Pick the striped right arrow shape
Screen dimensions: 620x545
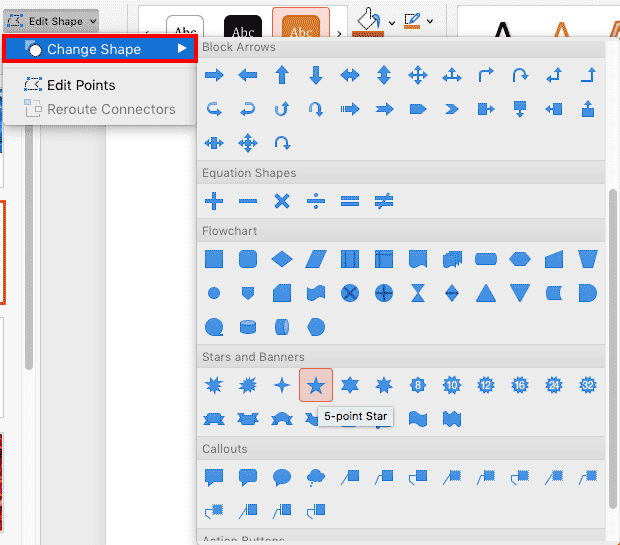pyautogui.click(x=350, y=109)
